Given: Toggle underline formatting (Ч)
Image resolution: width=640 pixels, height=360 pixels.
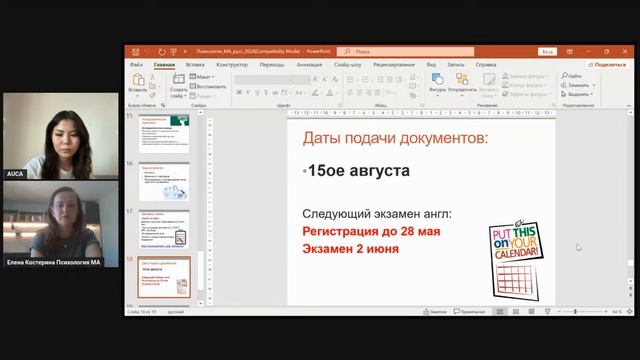Looking at the screenshot, I should tap(257, 93).
